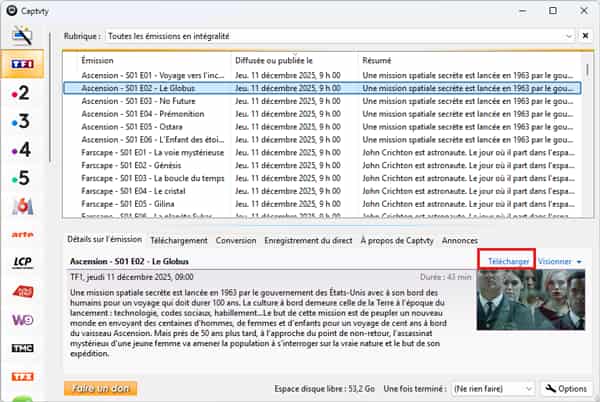600x402 pixels.
Task: Select Farscape S01 E02 Génésis row
Action: click(322, 165)
